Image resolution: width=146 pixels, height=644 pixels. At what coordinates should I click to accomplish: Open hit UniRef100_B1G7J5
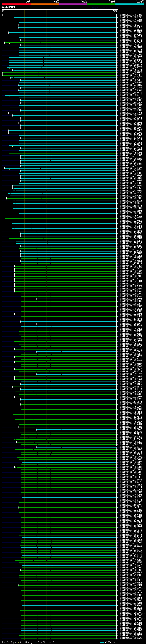pyautogui.click(x=131, y=565)
